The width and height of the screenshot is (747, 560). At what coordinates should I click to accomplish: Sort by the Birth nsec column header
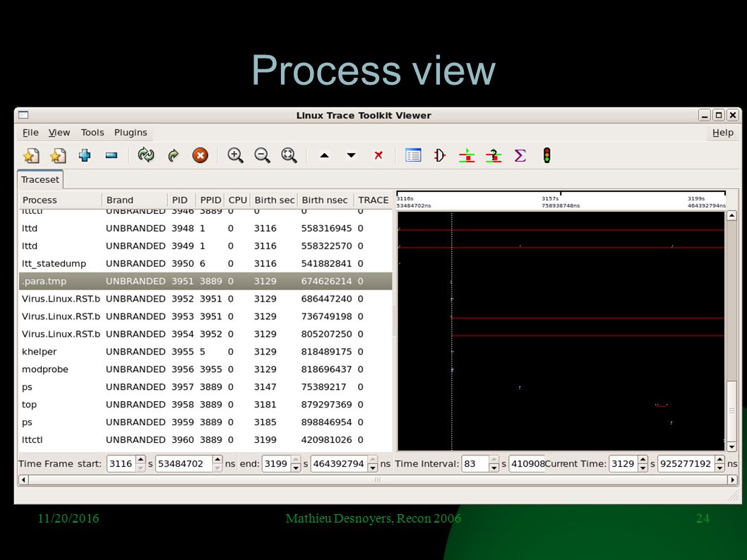(x=325, y=200)
